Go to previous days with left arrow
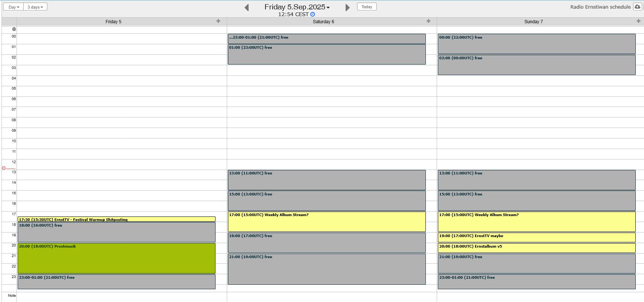The image size is (644, 302). [247, 8]
